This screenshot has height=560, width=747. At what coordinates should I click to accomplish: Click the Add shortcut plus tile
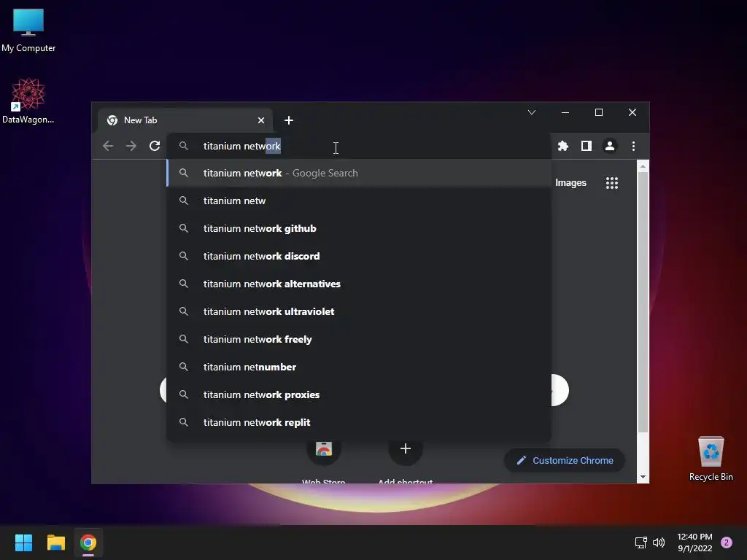coord(406,448)
